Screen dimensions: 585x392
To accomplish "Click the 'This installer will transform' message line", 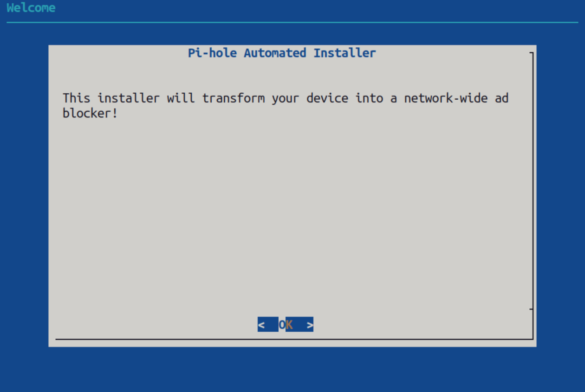I will [x=286, y=98].
